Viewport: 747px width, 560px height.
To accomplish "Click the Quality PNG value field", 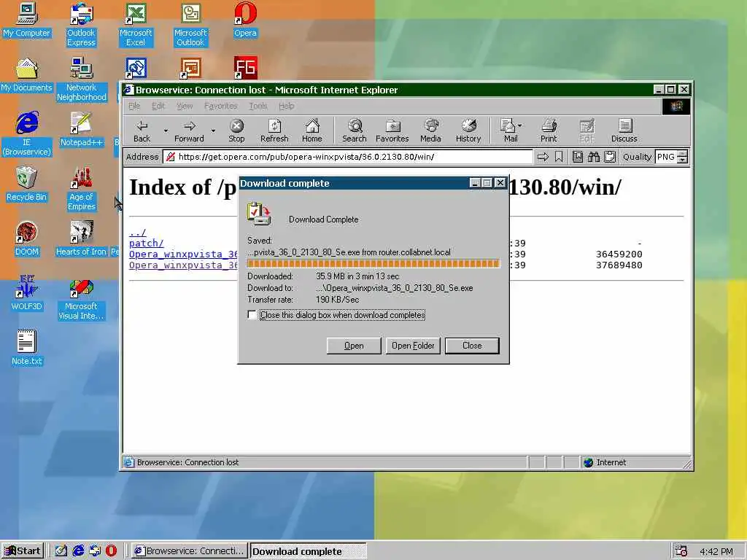I will 666,157.
